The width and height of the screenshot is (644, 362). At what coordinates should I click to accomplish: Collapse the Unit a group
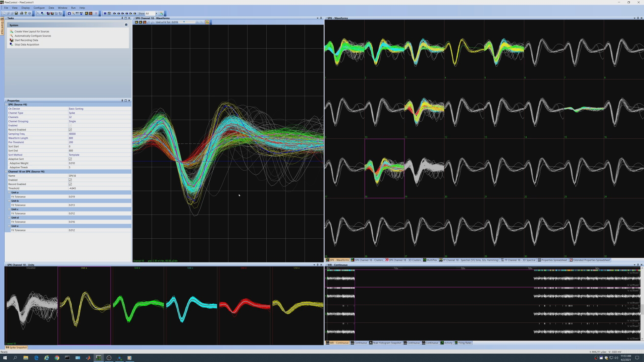coord(9,192)
